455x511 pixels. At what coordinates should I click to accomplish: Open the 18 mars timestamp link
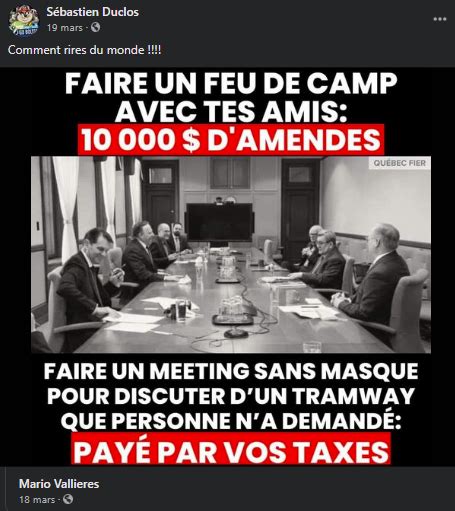point(37,500)
